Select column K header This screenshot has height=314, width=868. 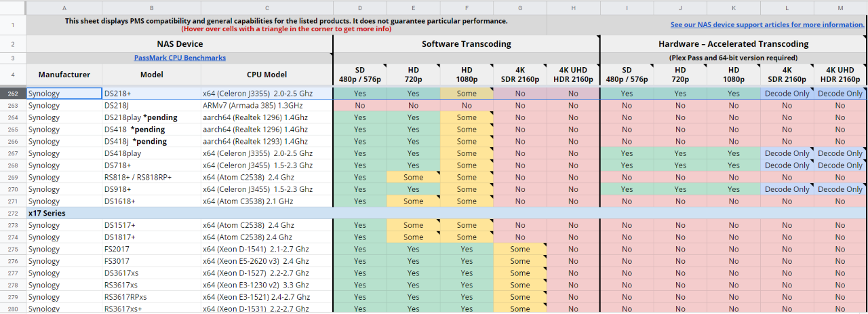[x=734, y=8]
